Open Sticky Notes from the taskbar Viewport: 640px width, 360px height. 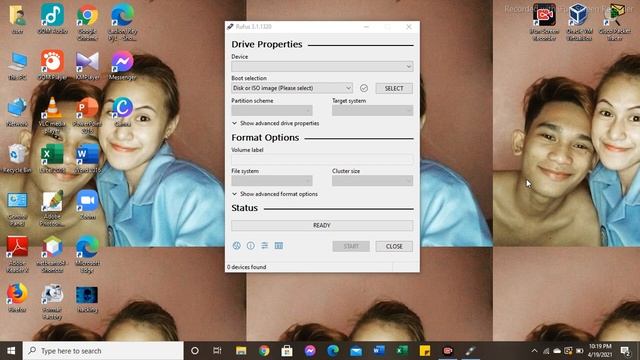424,351
